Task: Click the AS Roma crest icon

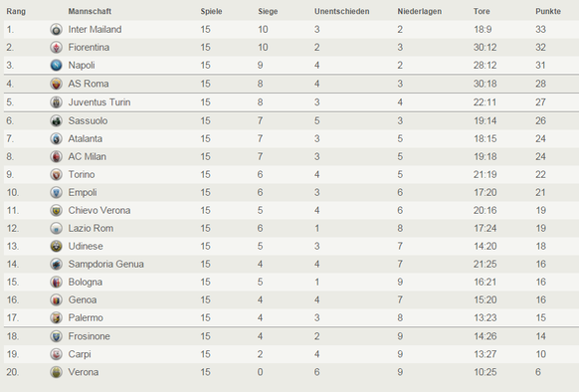Action: point(56,84)
